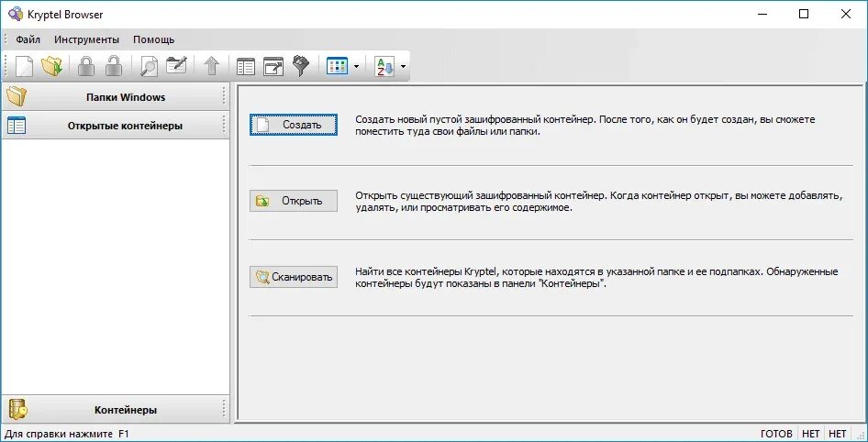Click the Открыть button
Image resolution: width=868 pixels, height=442 pixels.
point(294,201)
